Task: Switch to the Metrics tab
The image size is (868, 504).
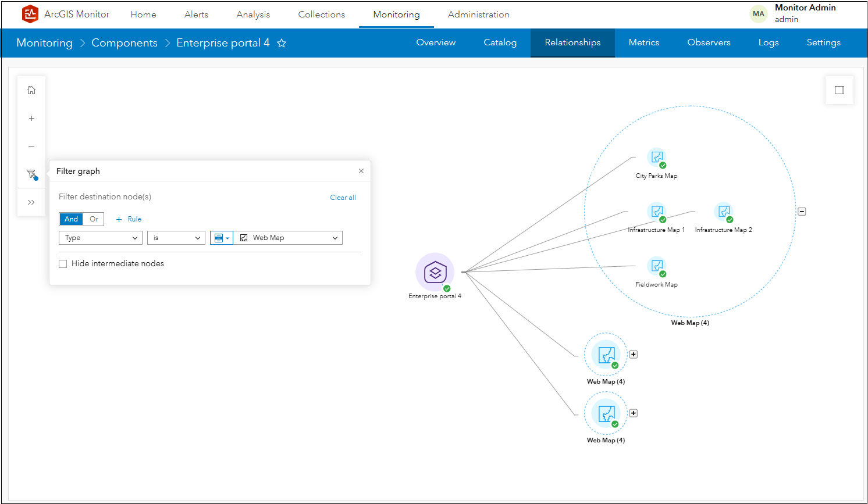Action: tap(644, 42)
